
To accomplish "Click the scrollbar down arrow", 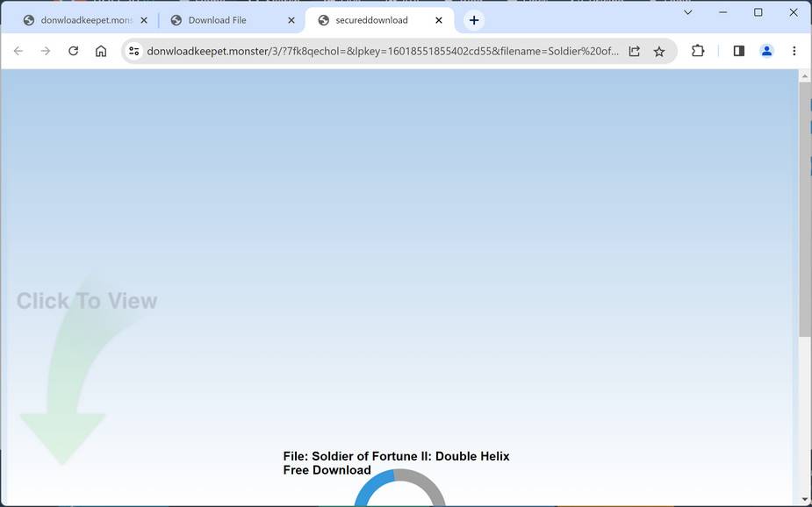I will click(x=804, y=499).
